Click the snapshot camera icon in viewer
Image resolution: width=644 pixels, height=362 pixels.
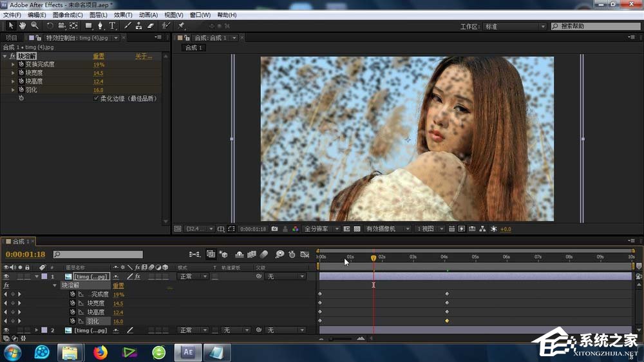click(x=275, y=229)
